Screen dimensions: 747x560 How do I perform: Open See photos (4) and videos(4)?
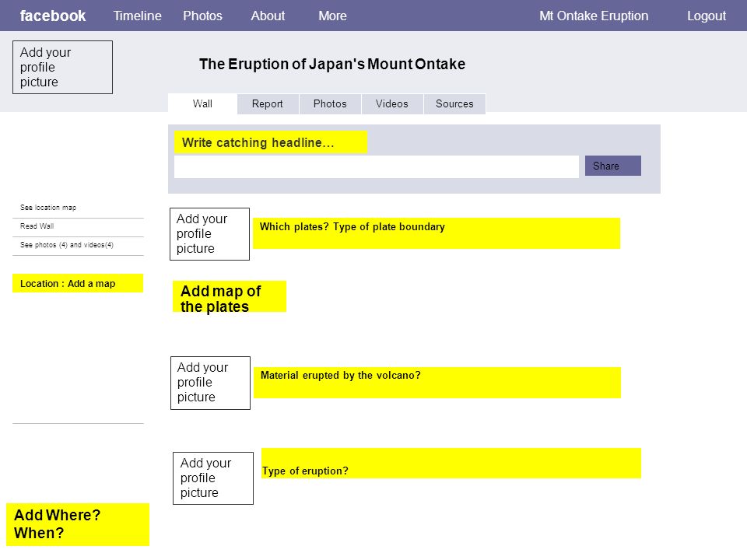click(67, 245)
